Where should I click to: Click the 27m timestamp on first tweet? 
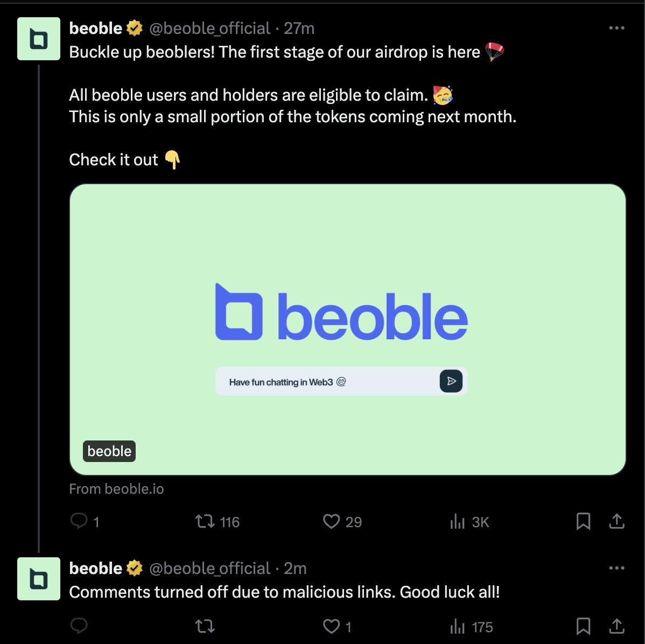[x=299, y=29]
